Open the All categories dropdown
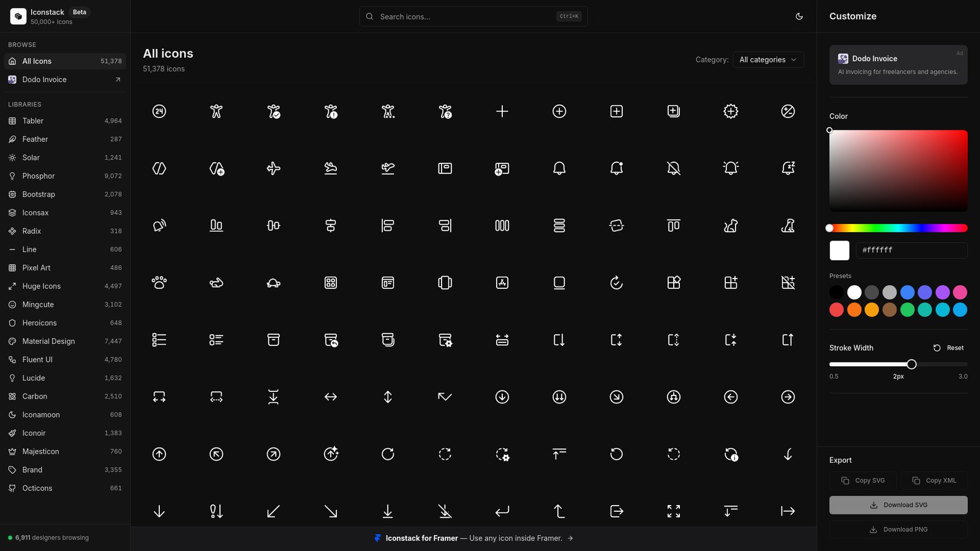This screenshot has height=551, width=980. coord(767,59)
